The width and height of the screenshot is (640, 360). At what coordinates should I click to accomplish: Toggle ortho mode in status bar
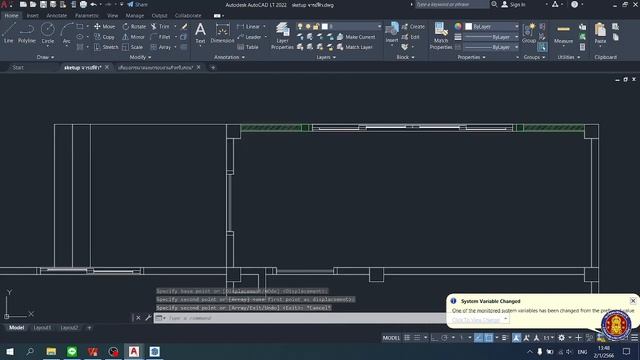pyautogui.click(x=434, y=338)
